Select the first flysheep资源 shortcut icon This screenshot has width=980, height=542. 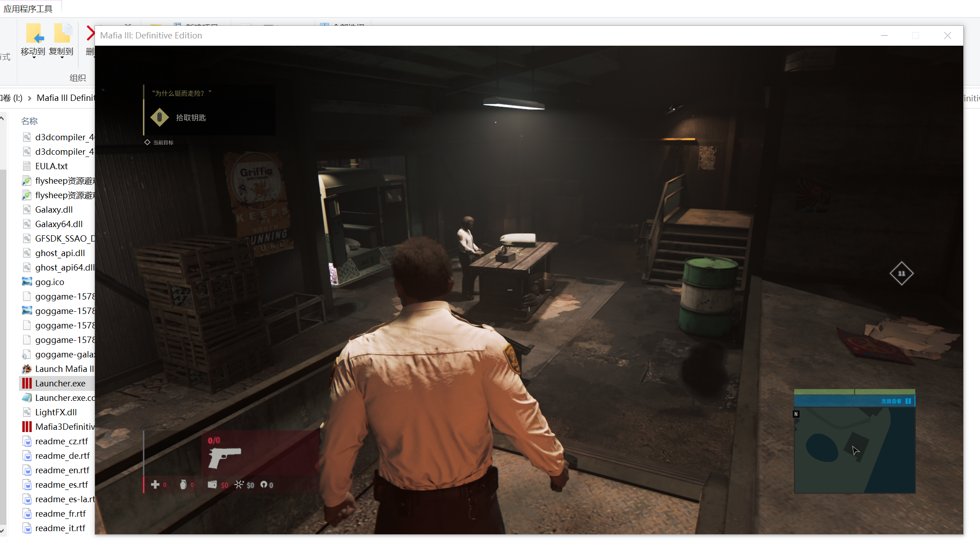pos(27,181)
